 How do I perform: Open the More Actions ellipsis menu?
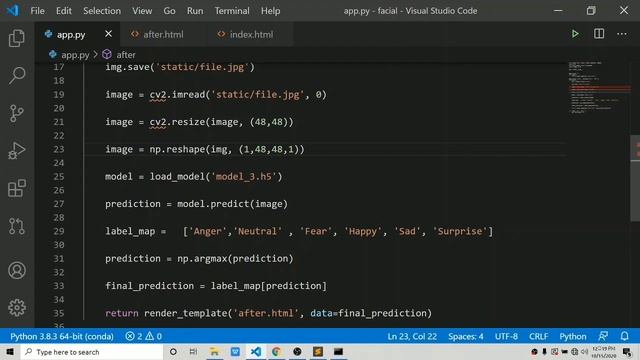(x=622, y=34)
